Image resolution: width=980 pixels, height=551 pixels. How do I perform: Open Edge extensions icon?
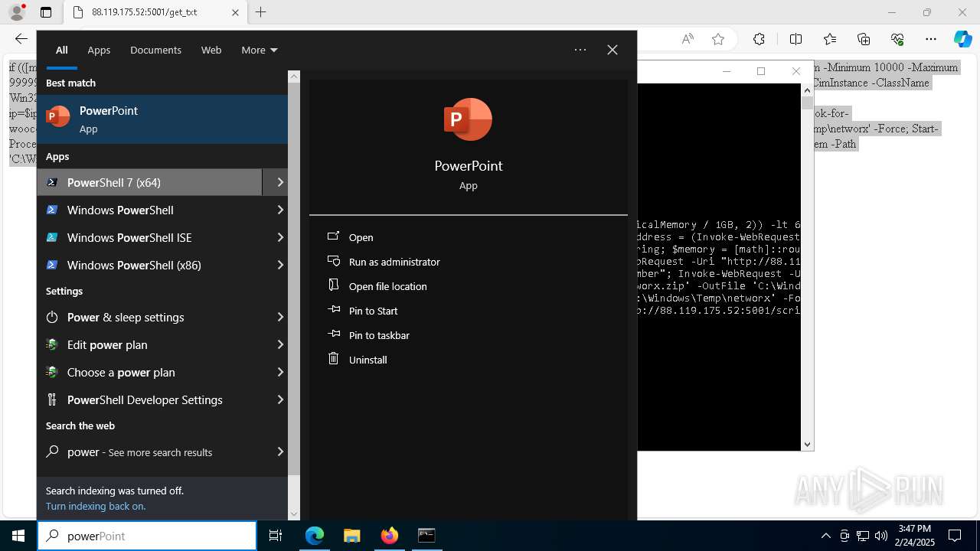(759, 39)
